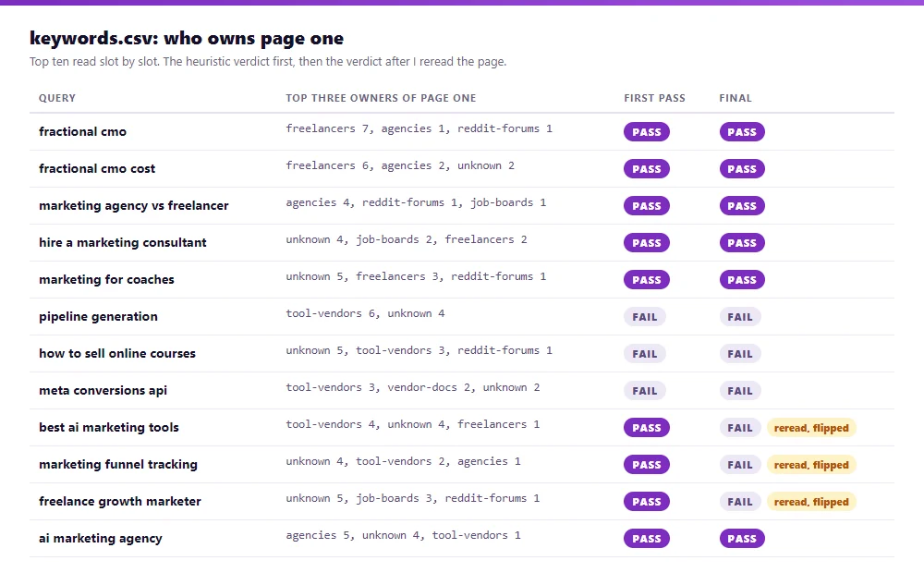Click 'agencies 5, unknown 4, tool-vendors 1' cell
The image size is (924, 585).
click(404, 535)
